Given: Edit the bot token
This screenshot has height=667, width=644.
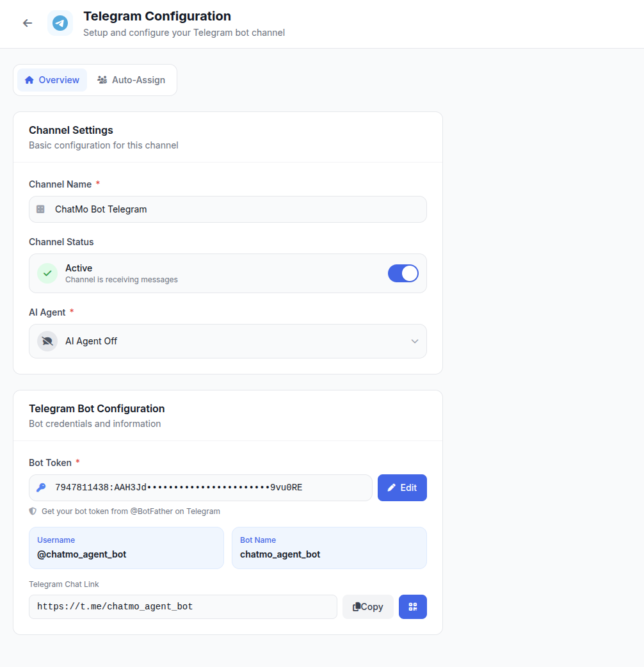Looking at the screenshot, I should click(x=402, y=488).
